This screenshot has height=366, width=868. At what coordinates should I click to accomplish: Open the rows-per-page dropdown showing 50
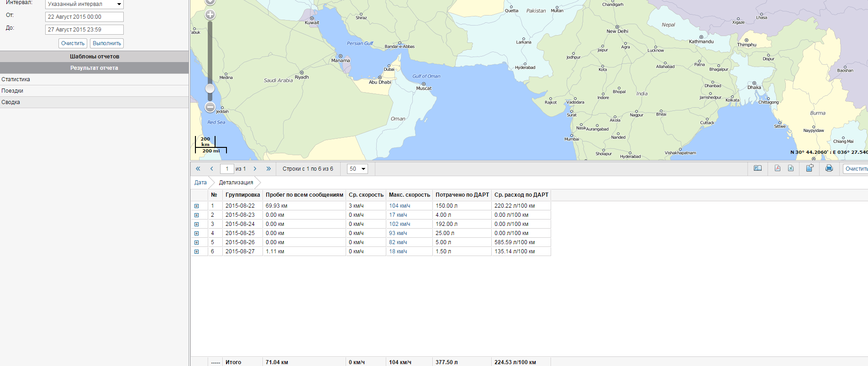point(358,169)
